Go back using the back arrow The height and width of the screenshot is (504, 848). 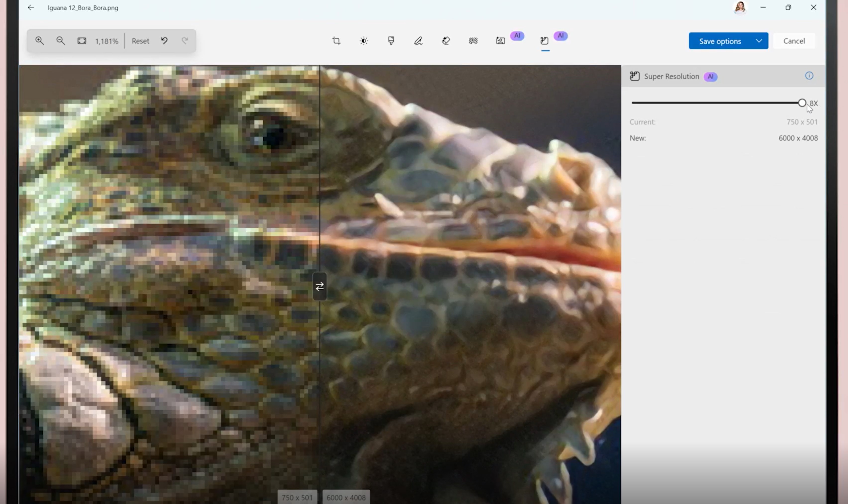[x=31, y=7]
